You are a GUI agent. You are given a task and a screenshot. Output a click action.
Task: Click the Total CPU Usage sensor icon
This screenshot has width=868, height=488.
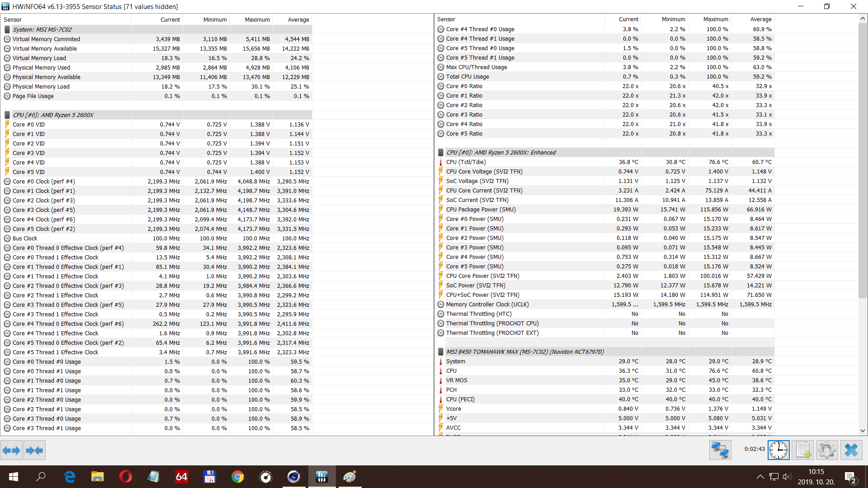(441, 76)
